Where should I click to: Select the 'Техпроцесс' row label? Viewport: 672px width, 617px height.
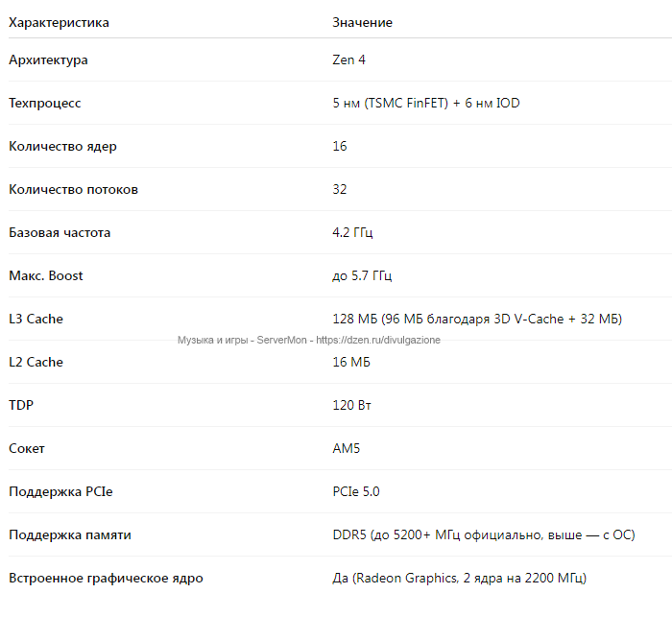click(44, 104)
